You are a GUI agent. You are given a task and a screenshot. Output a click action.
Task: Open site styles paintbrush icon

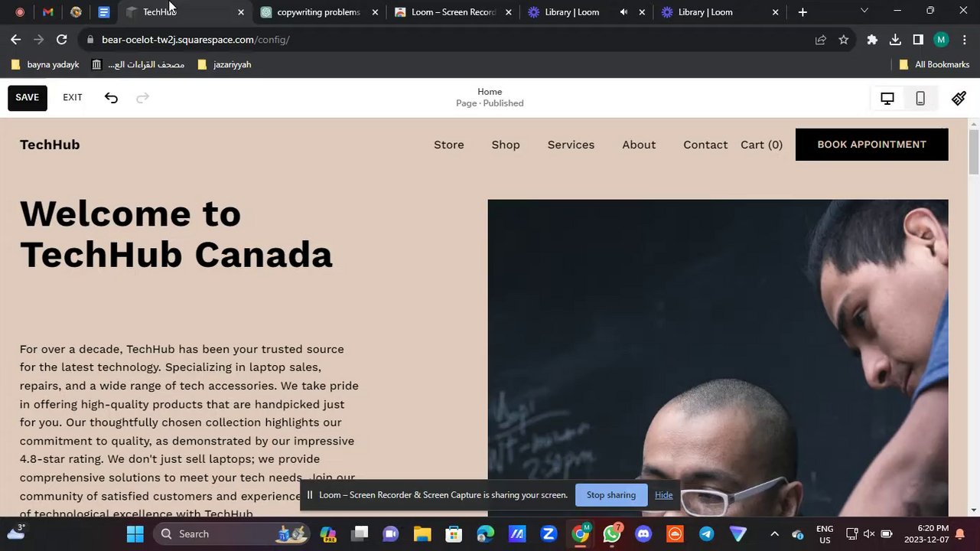pyautogui.click(x=959, y=98)
